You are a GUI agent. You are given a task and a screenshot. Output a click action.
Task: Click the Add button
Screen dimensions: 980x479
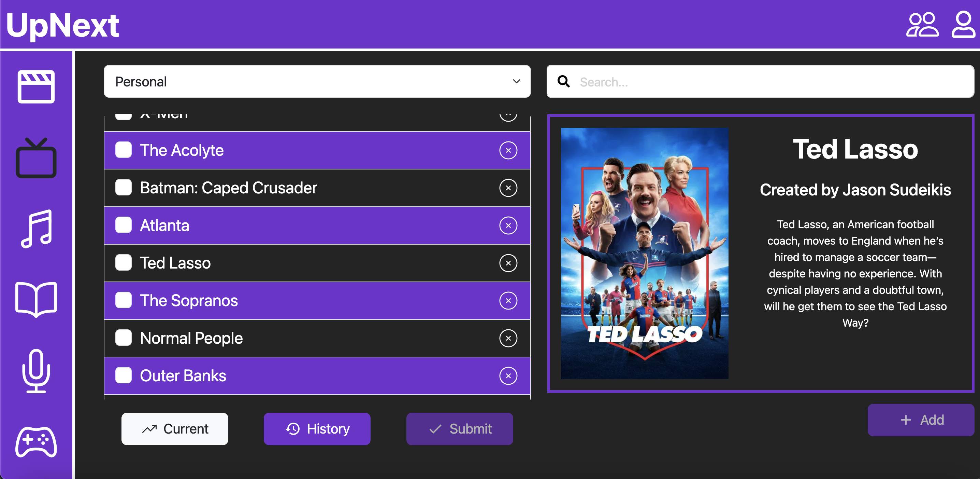coord(921,420)
